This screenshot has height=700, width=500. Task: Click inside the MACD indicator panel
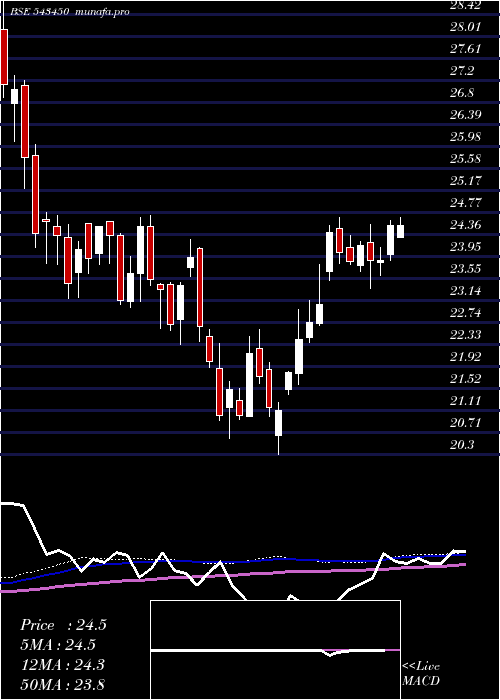click(275, 650)
